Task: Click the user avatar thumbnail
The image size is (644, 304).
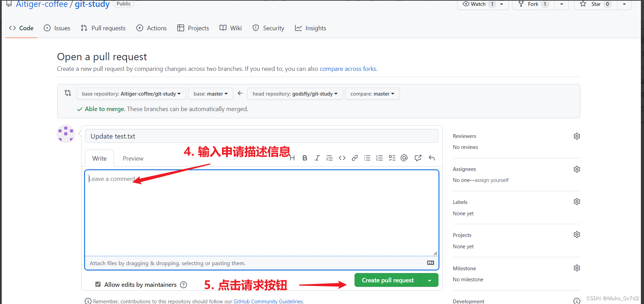Action: point(66,134)
